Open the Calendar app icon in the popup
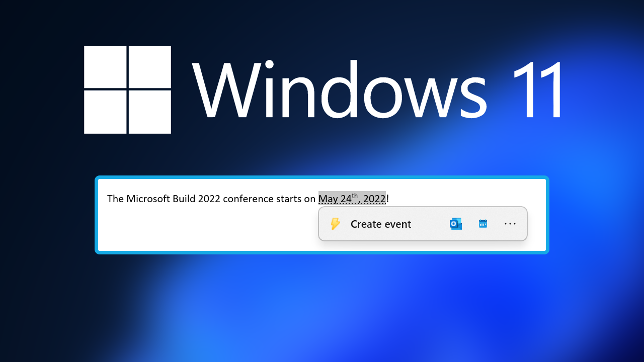644x362 pixels. point(483,224)
